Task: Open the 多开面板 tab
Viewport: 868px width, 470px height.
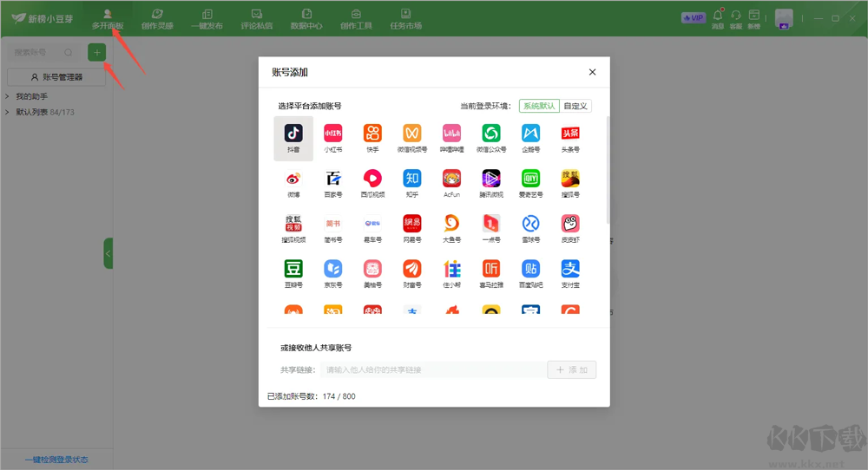Action: [x=108, y=19]
